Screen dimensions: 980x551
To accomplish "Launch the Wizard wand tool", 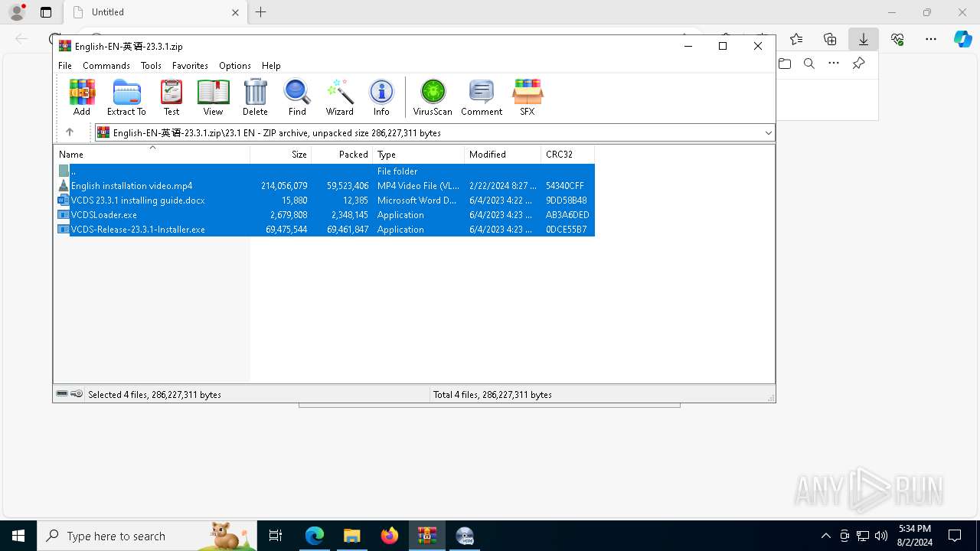I will (339, 97).
